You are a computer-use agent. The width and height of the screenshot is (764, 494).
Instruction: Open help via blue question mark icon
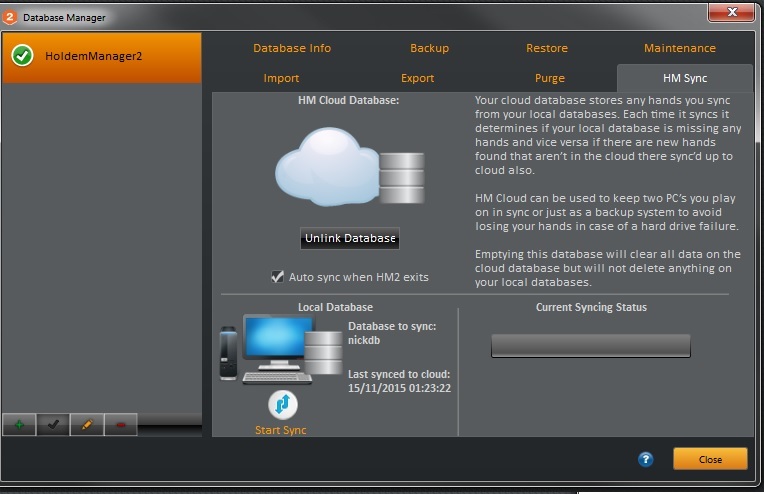pyautogui.click(x=646, y=459)
